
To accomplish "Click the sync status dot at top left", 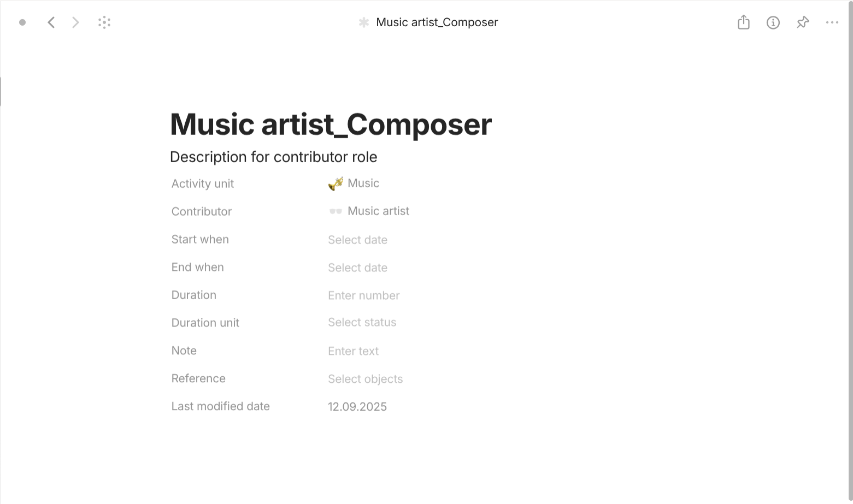I will (x=22, y=22).
